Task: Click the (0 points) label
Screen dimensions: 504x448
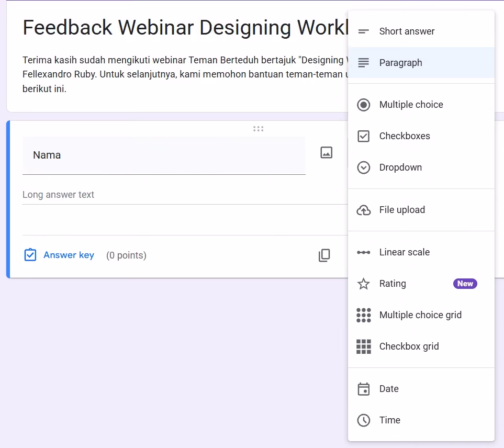Action: pyautogui.click(x=126, y=255)
